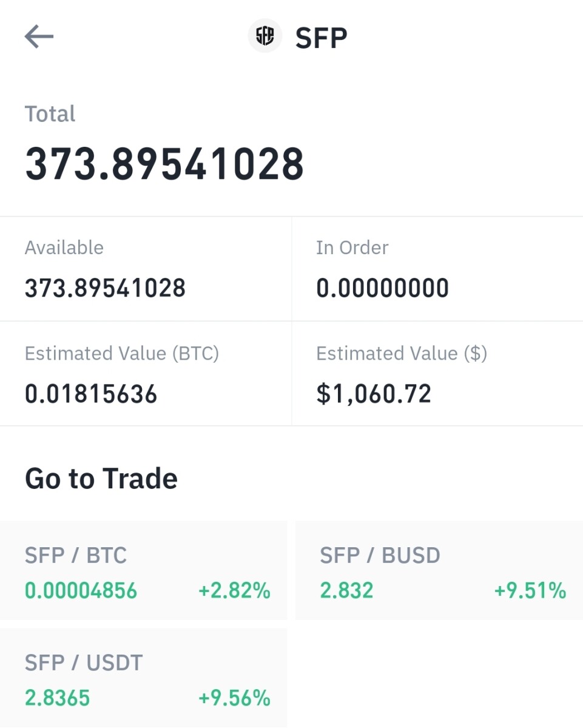
Task: Tap the 2.8365 SFP/USDT price
Action: (58, 698)
